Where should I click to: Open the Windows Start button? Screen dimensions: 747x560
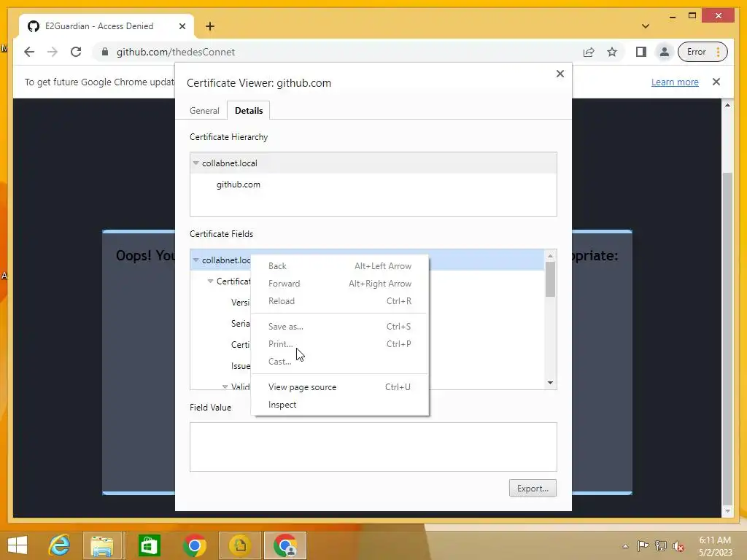[18, 545]
